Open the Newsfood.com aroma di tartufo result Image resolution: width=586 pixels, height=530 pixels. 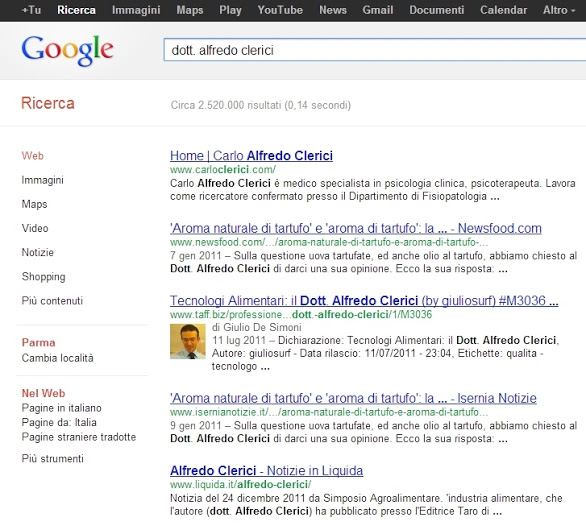click(x=355, y=228)
